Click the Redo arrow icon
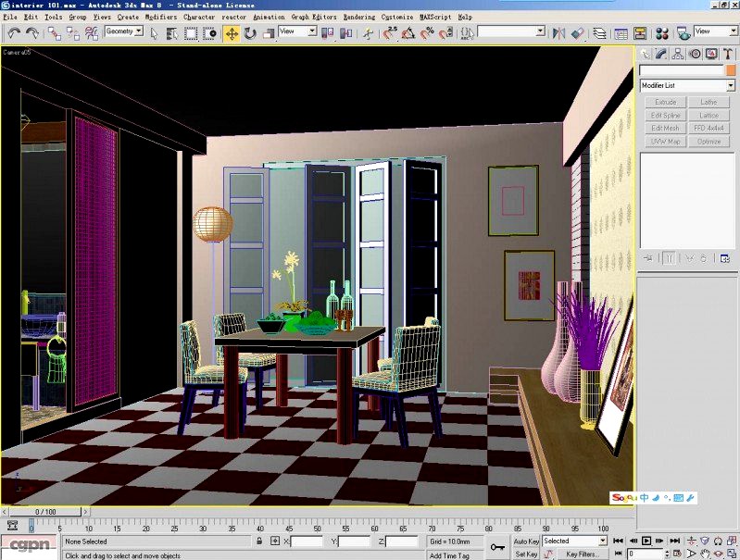 click(x=32, y=33)
